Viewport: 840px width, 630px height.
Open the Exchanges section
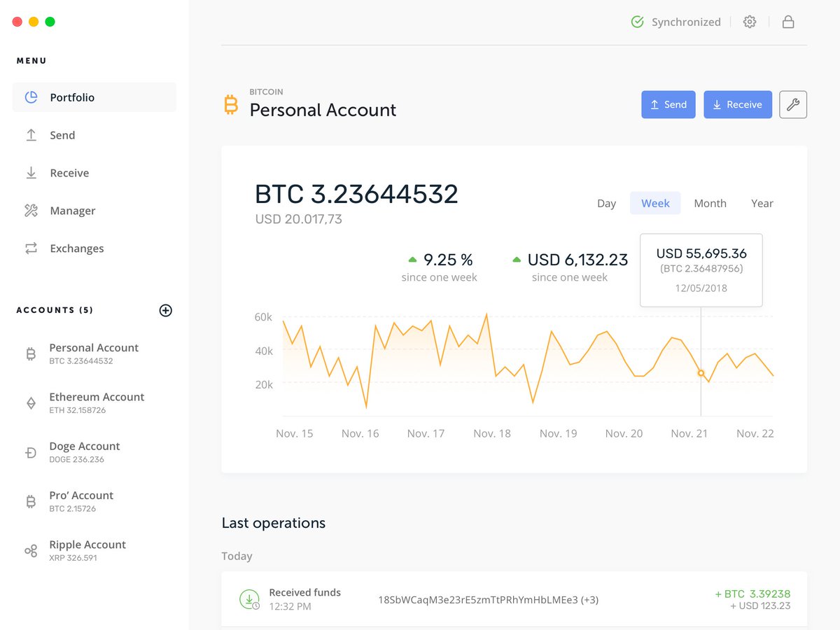pos(76,248)
